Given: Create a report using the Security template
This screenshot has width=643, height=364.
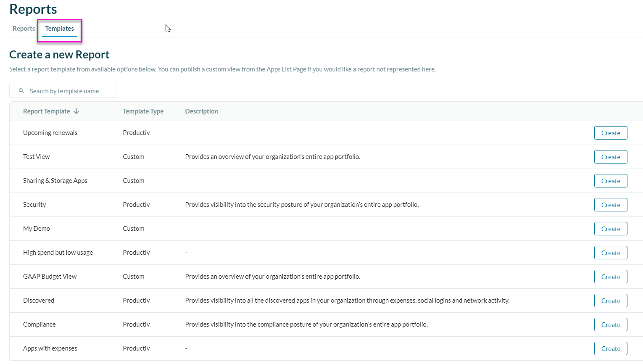Looking at the screenshot, I should click(611, 204).
